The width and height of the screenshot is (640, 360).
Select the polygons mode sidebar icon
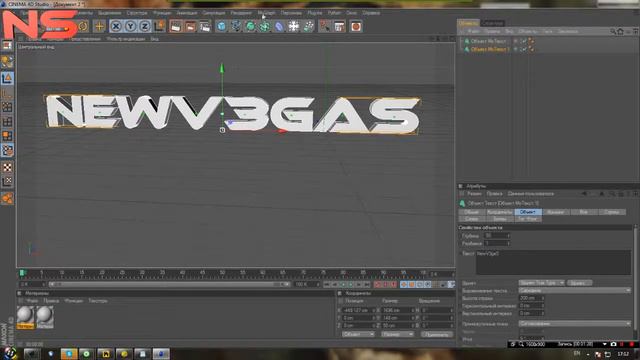point(7,136)
